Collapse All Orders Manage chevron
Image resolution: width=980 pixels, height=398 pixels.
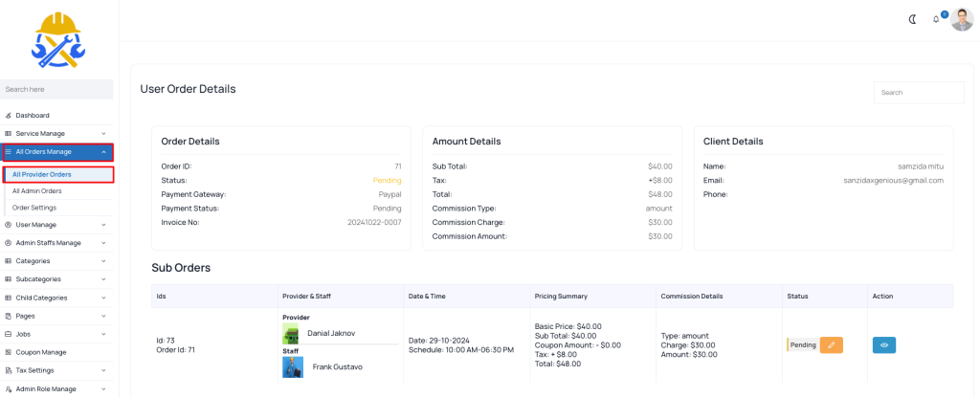tap(103, 152)
